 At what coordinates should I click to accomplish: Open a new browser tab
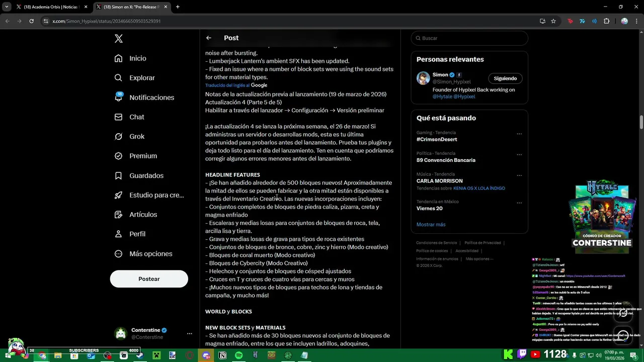tap(178, 7)
